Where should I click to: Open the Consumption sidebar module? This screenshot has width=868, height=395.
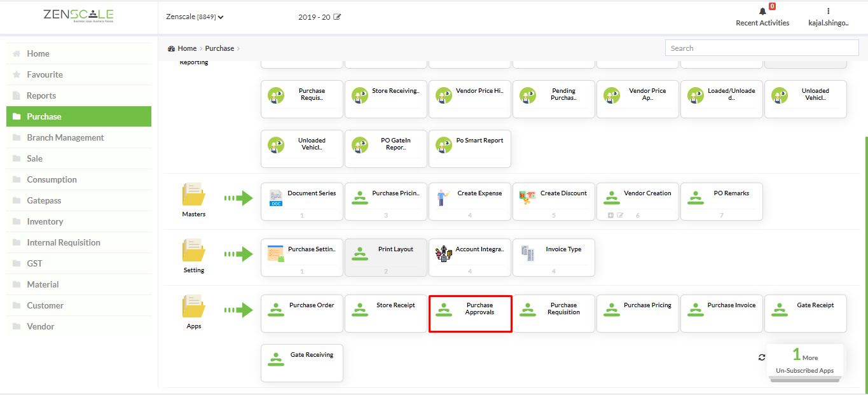79,179
